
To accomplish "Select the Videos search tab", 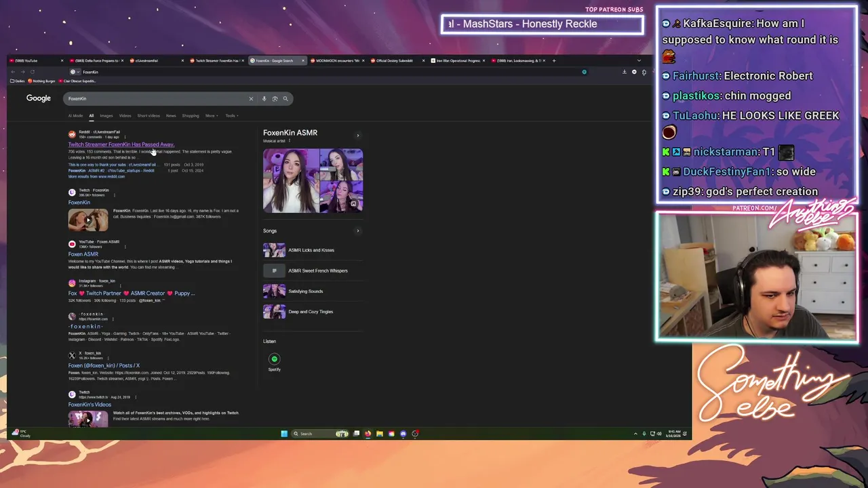I will pos(125,116).
